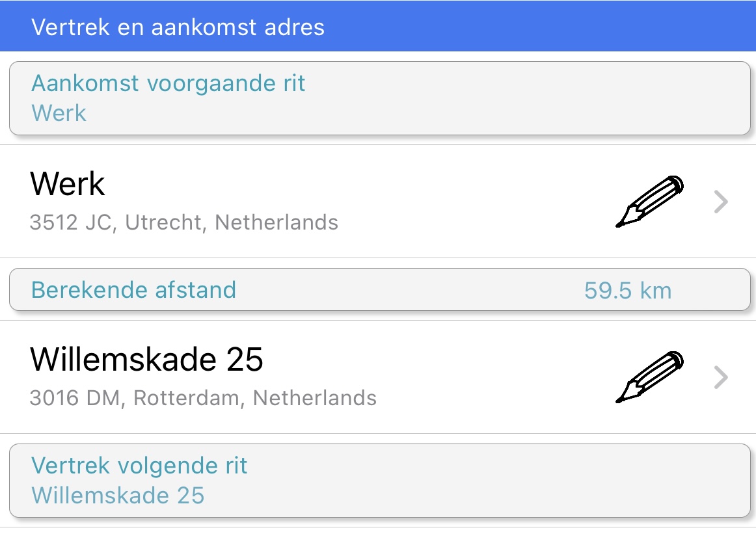Tap the Berekende afstand label
The height and width of the screenshot is (545, 756).
[x=133, y=290]
